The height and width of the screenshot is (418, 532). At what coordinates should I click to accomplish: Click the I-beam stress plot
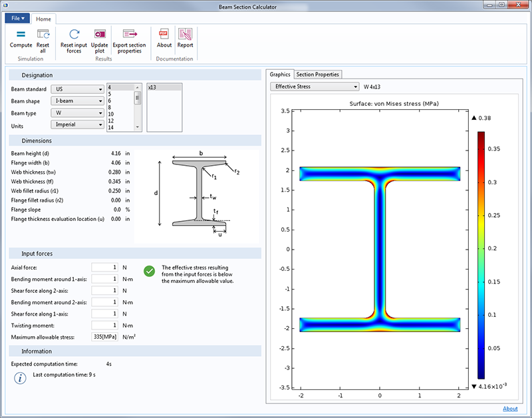click(x=380, y=249)
